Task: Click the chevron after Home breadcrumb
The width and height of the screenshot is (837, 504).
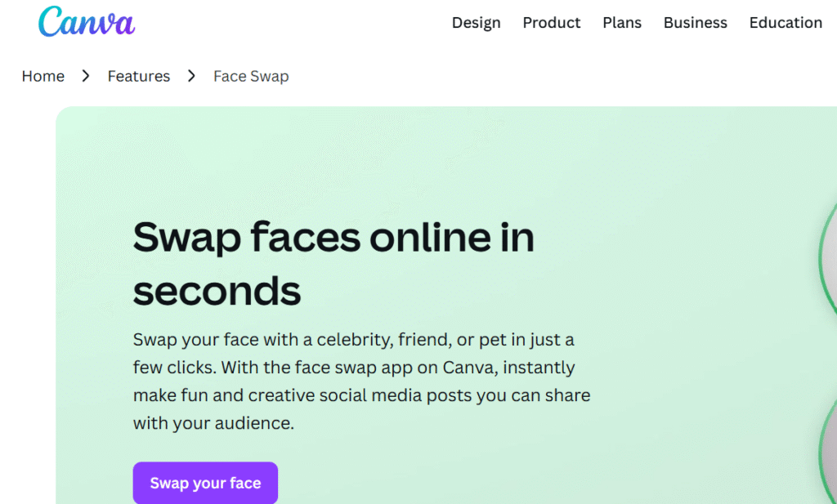Action: (x=86, y=76)
